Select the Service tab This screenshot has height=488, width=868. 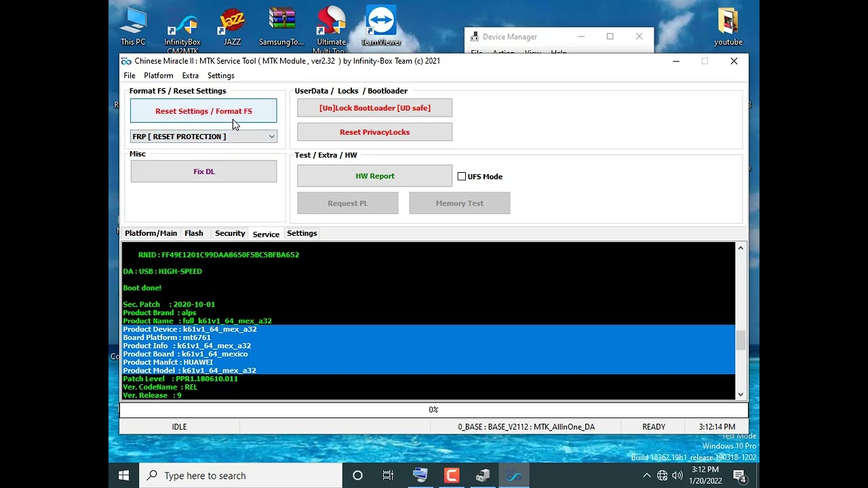[x=266, y=234]
